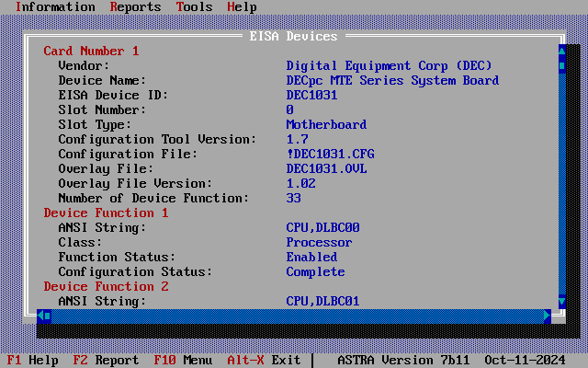Click the slot number value 0
588x368 pixels.
coord(290,109)
